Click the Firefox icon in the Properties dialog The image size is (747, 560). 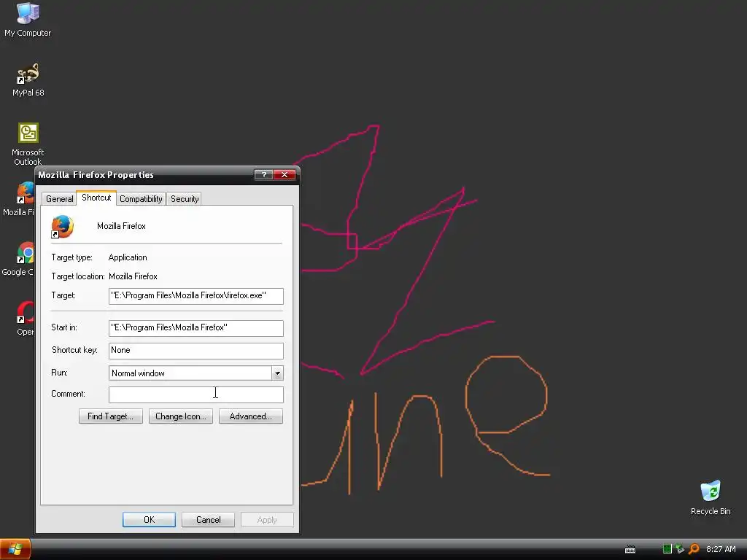[x=63, y=227]
